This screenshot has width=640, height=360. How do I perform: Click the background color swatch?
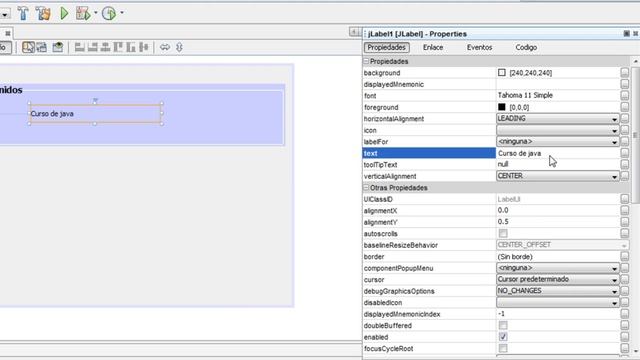click(x=502, y=73)
